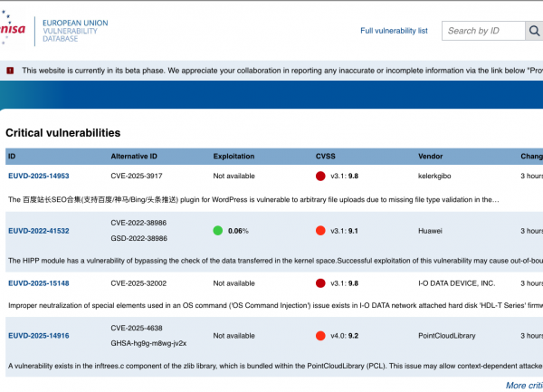Image resolution: width=543 pixels, height=392 pixels.
Task: Click the OS Command Injection description text
Action: [276, 305]
